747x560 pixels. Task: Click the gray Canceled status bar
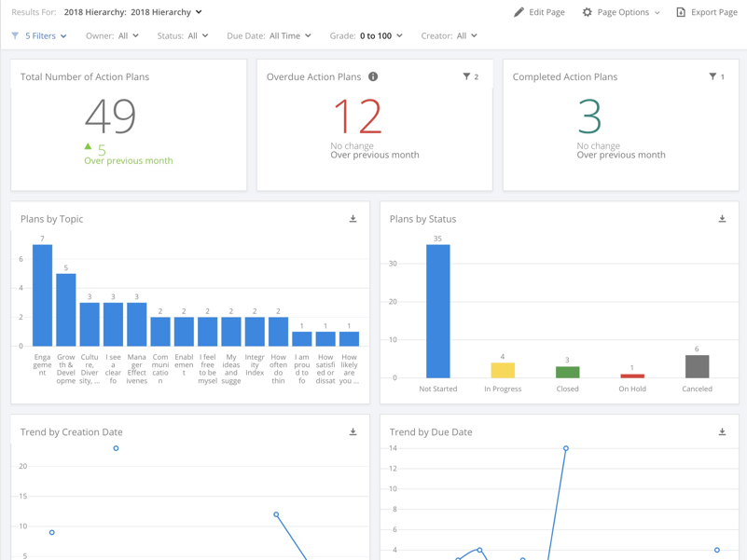[697, 367]
